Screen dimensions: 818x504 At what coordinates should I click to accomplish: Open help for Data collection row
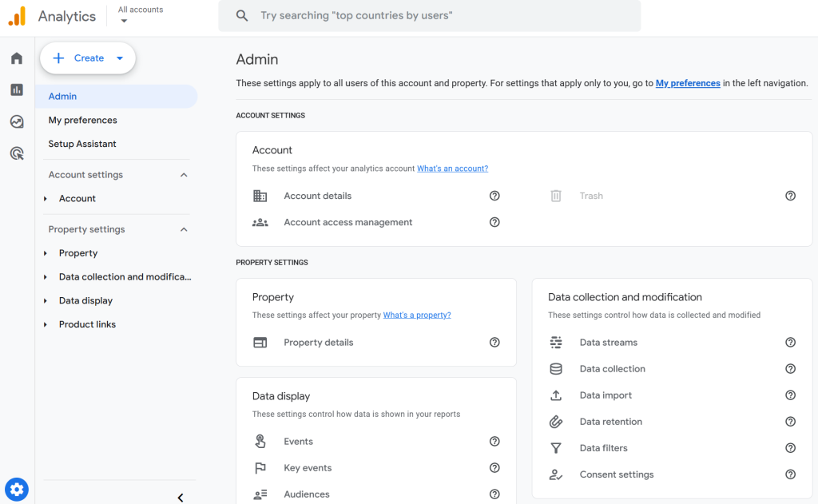click(790, 369)
